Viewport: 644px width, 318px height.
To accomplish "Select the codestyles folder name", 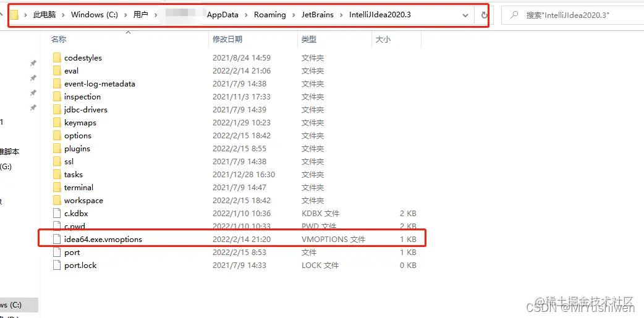I will 83,58.
